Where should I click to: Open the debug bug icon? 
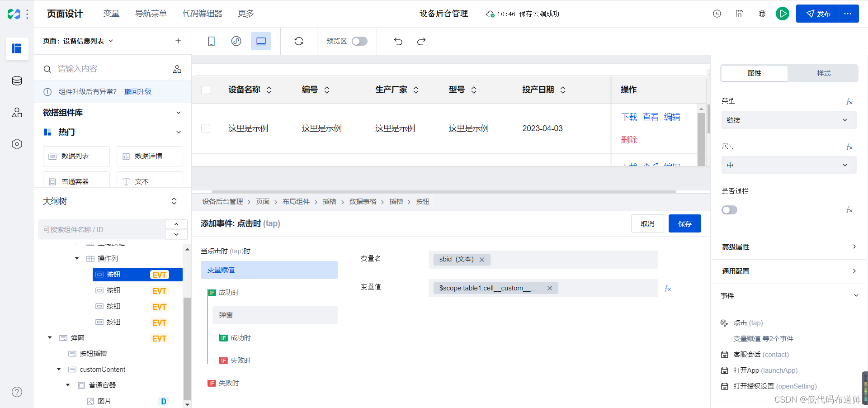click(762, 14)
